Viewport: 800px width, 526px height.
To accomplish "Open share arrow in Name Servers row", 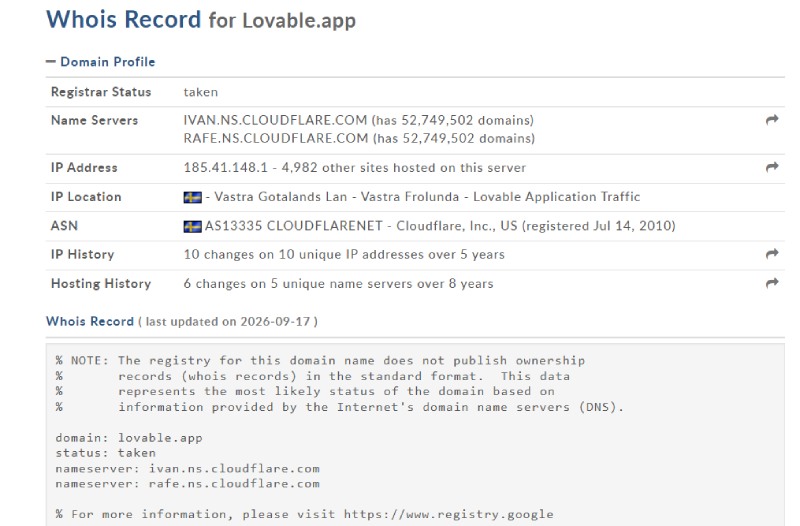I will point(772,120).
